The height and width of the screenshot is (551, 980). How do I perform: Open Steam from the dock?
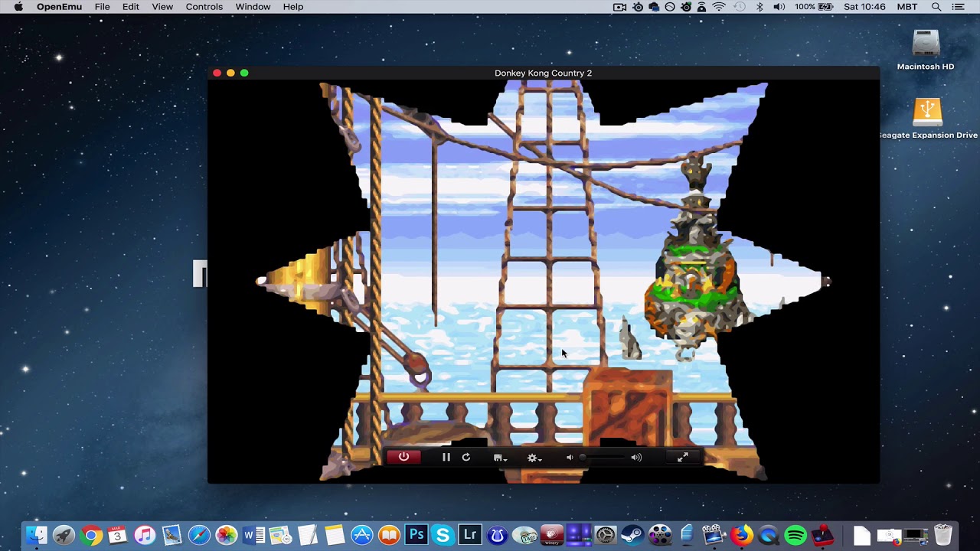tap(632, 535)
